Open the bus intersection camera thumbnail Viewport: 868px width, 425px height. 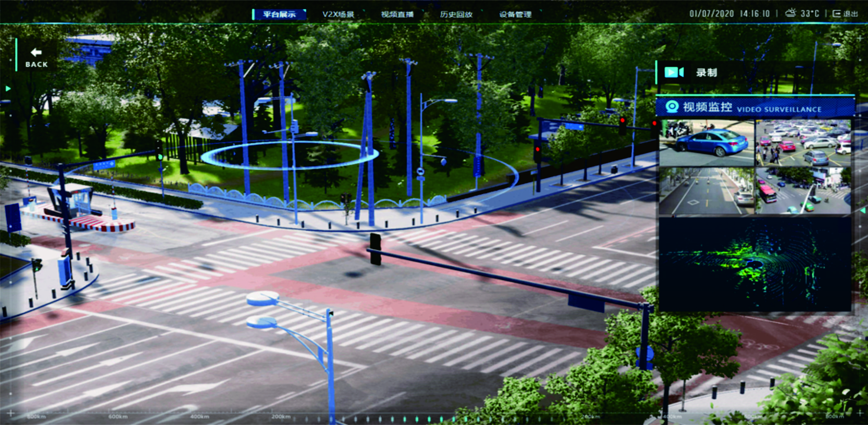point(803,191)
